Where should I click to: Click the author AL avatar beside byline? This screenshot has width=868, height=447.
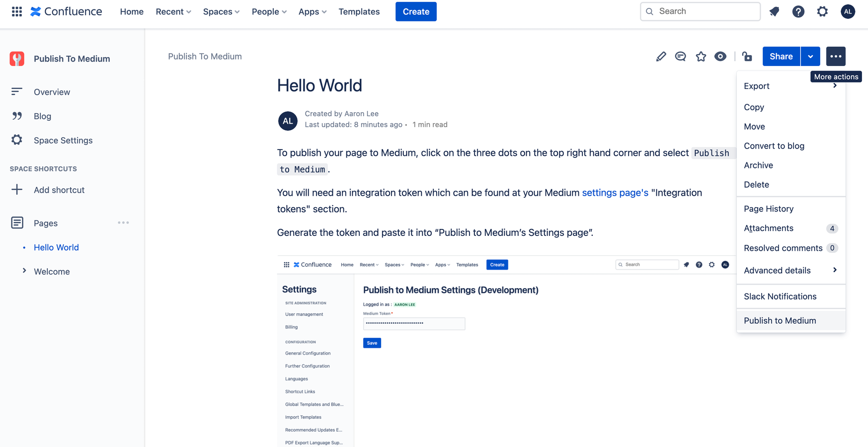(288, 121)
